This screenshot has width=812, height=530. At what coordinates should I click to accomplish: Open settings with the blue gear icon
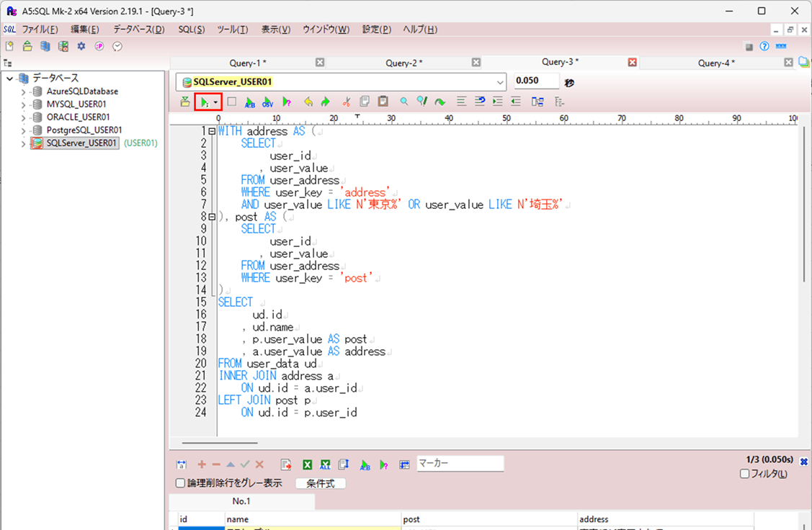tap(81, 46)
